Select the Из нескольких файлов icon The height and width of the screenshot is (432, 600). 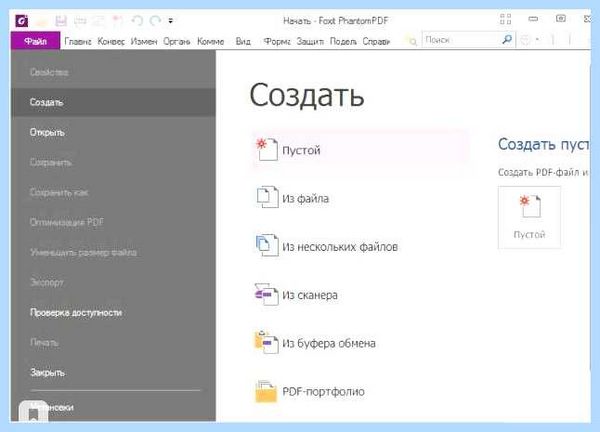coord(267,245)
